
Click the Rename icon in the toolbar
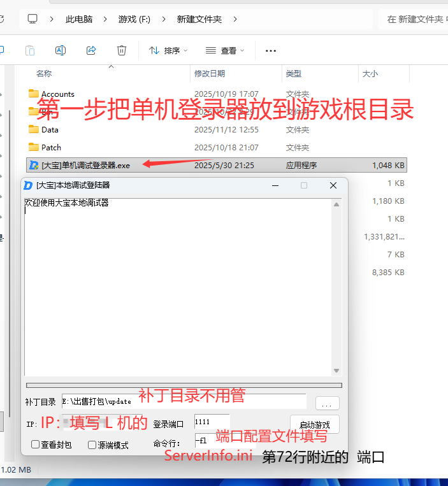[61, 50]
